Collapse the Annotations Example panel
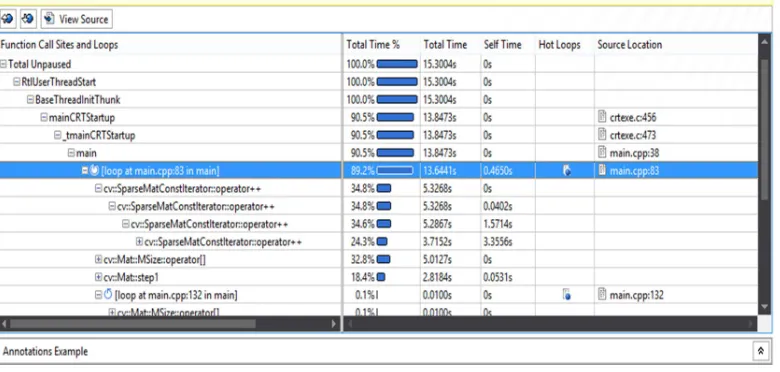 tap(761, 351)
